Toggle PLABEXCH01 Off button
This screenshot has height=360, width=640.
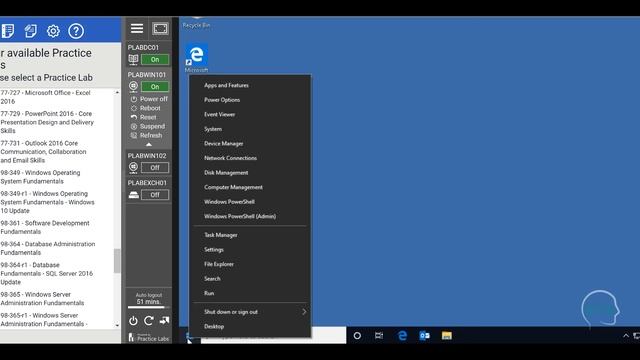(155, 195)
